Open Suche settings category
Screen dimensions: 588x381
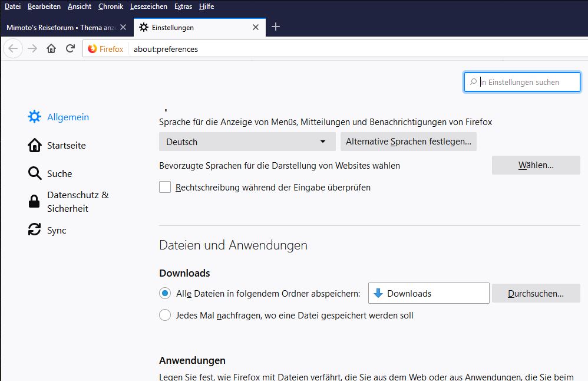[50, 173]
